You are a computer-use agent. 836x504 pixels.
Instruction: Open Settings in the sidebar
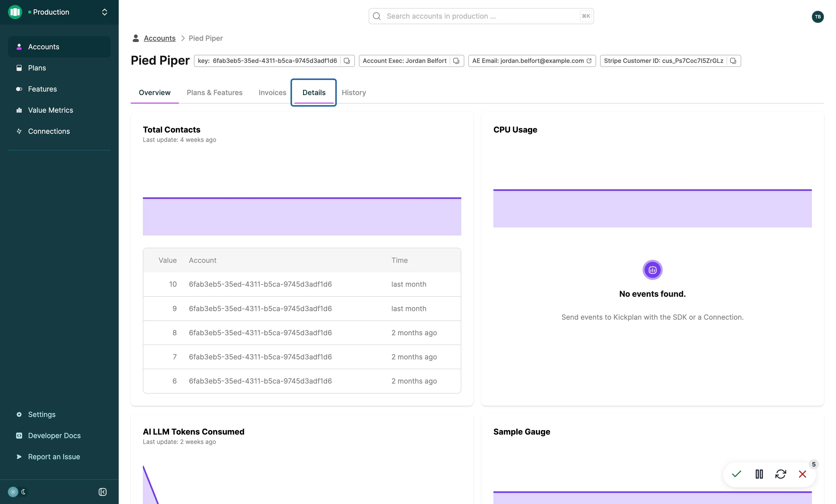(x=59, y=414)
